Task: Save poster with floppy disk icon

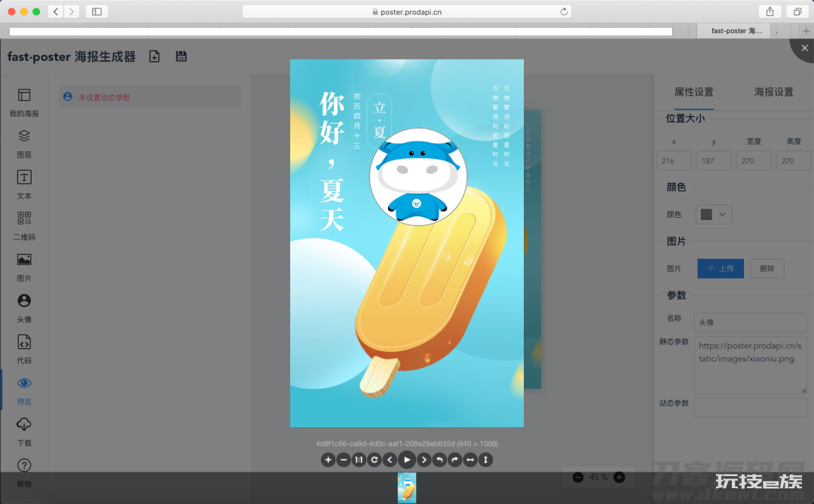Action: [181, 56]
